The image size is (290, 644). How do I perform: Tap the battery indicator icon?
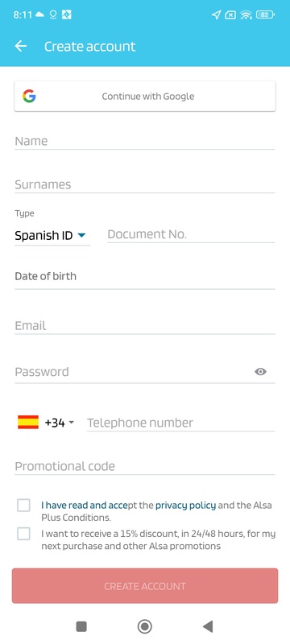click(265, 15)
